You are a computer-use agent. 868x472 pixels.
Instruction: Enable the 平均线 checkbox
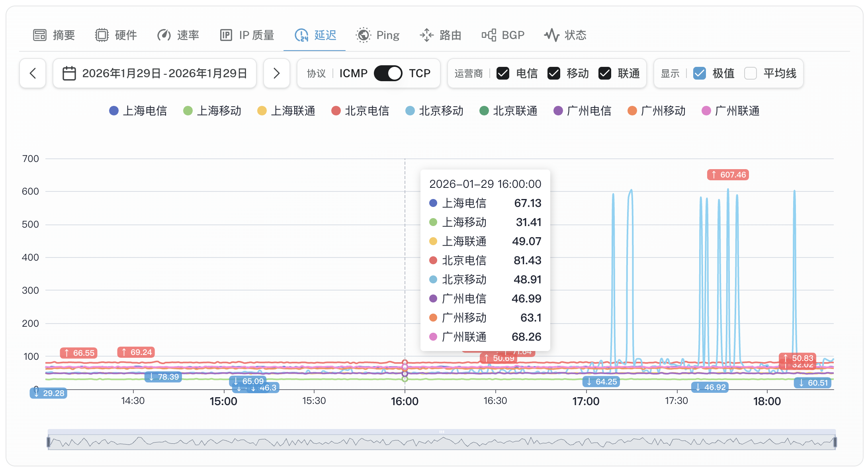[751, 73]
